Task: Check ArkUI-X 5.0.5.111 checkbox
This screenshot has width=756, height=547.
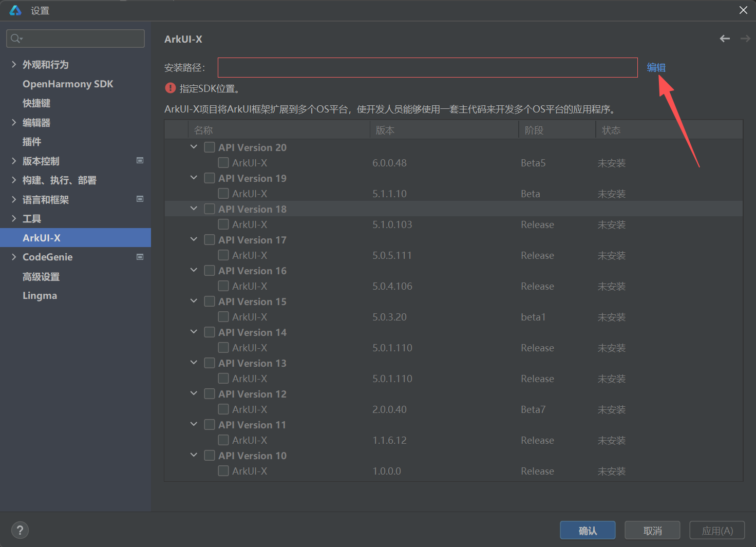Action: [223, 255]
